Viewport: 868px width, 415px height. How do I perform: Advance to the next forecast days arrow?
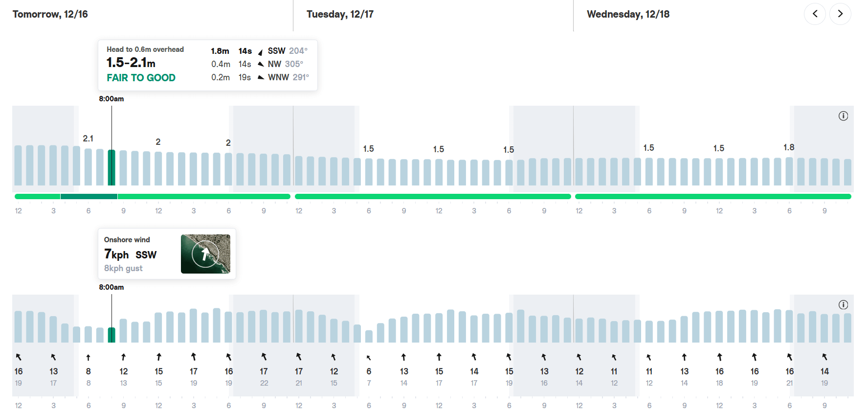[x=840, y=14]
